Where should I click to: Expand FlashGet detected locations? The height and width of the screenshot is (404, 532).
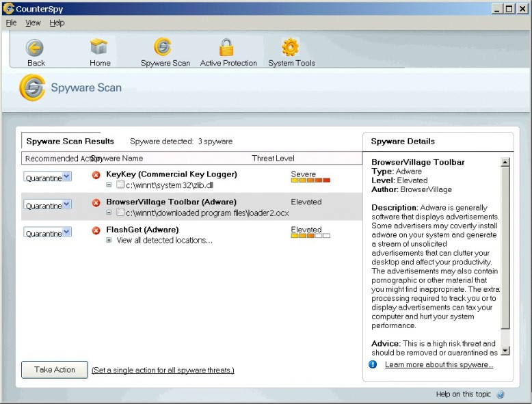click(x=109, y=240)
